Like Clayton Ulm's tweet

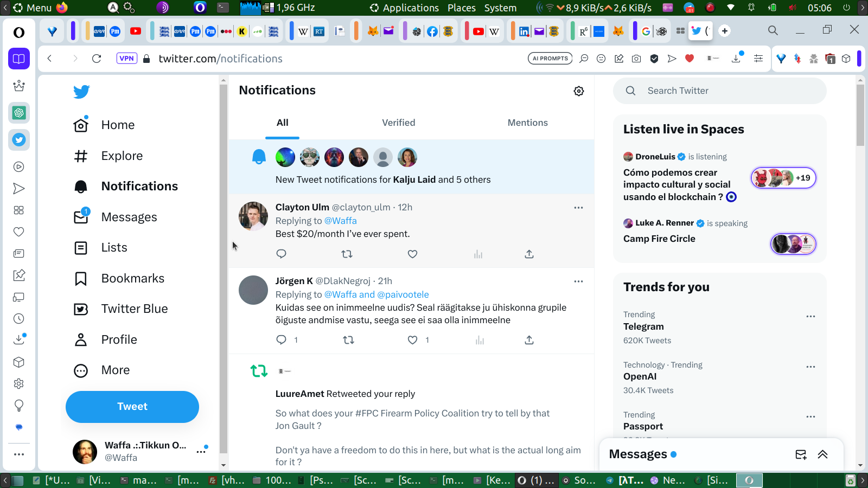(412, 254)
